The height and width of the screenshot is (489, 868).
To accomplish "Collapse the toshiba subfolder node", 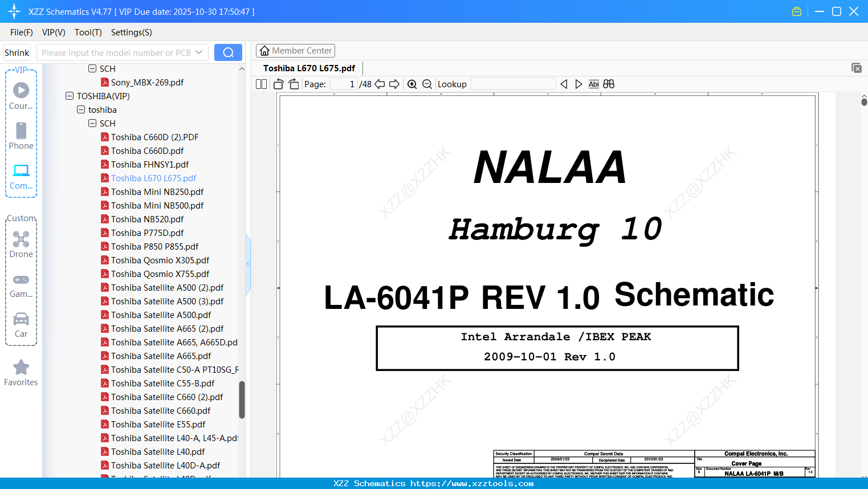I will click(81, 110).
